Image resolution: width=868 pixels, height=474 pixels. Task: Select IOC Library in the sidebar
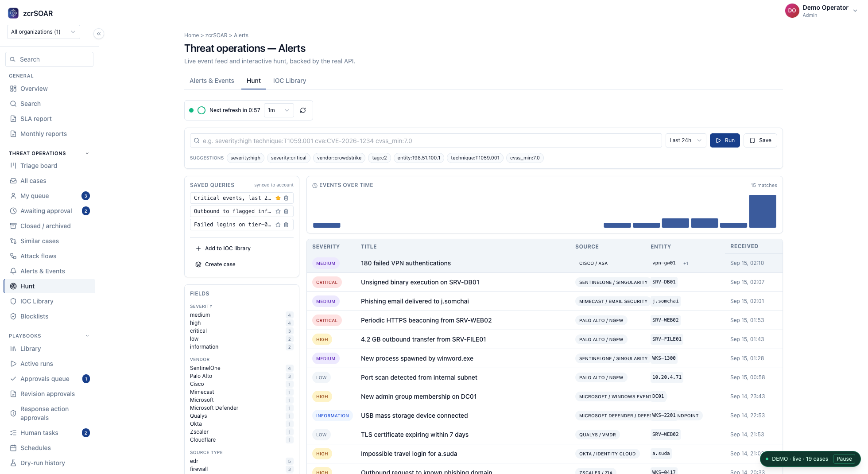(x=49, y=301)
